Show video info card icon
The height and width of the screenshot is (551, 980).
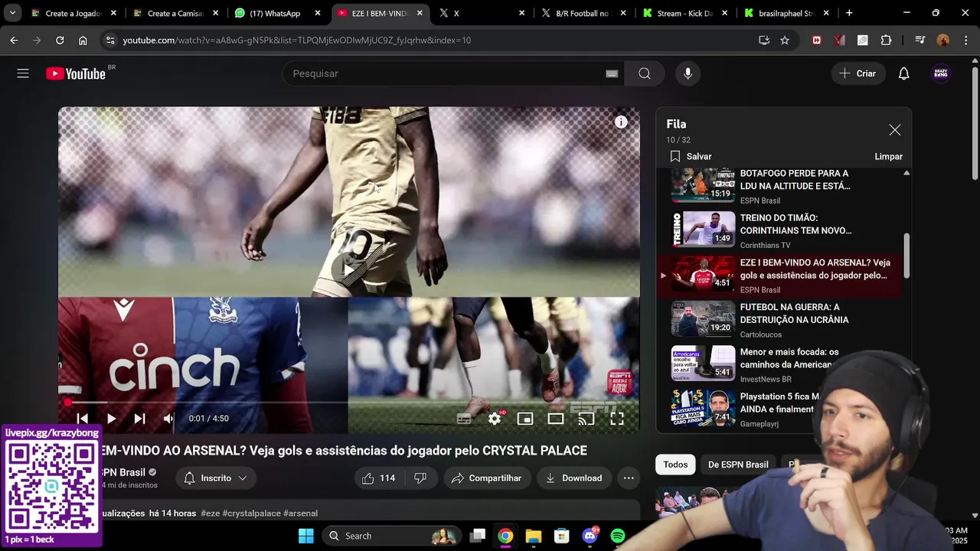click(621, 122)
